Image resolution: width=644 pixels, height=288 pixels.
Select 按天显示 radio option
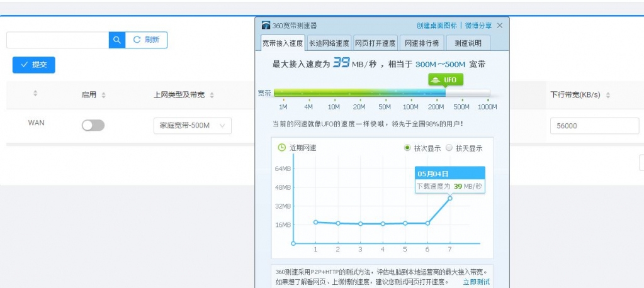(449, 148)
